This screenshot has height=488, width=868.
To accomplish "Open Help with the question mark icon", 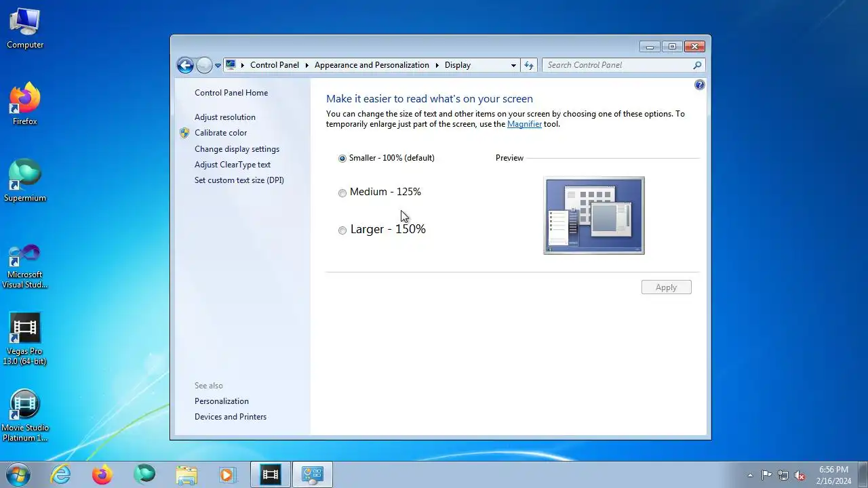I will [x=700, y=85].
